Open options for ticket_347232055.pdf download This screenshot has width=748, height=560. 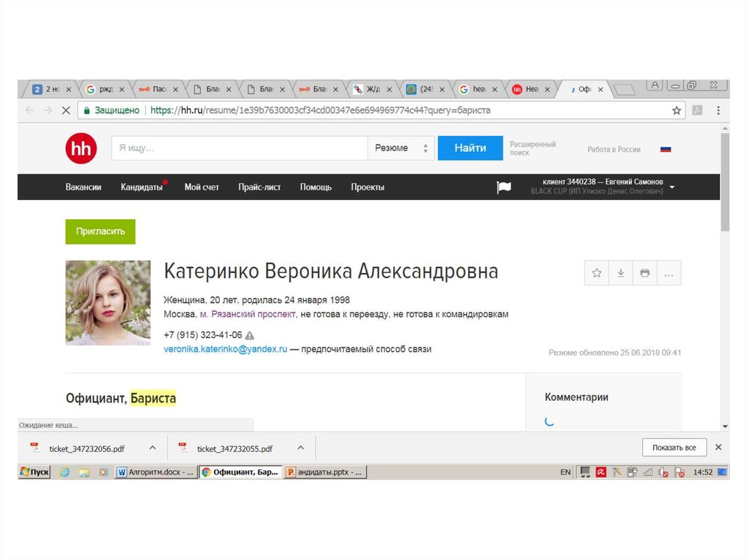point(300,448)
